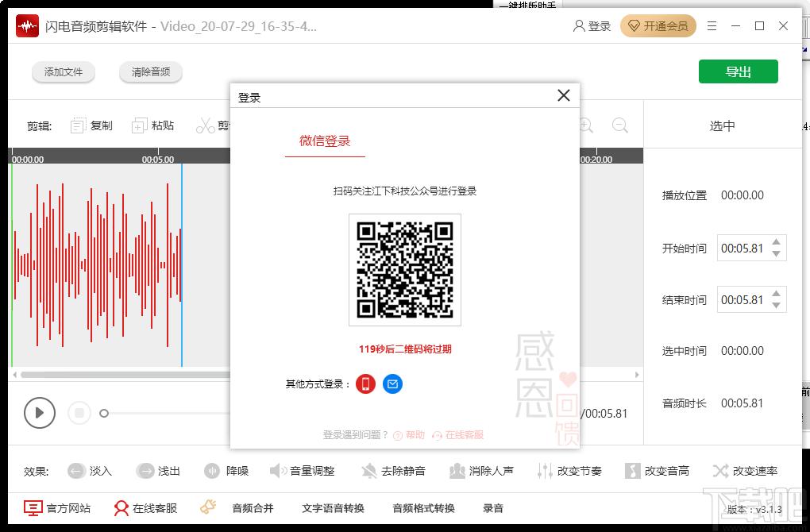Viewport: 810px width, 532px height.
Task: Select the 复制 copy tool
Action: (x=91, y=125)
